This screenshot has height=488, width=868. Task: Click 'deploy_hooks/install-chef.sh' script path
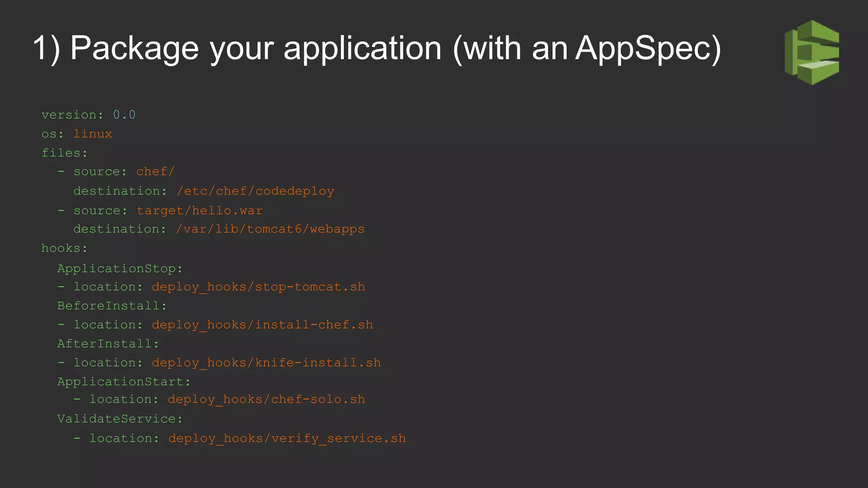[262, 325]
